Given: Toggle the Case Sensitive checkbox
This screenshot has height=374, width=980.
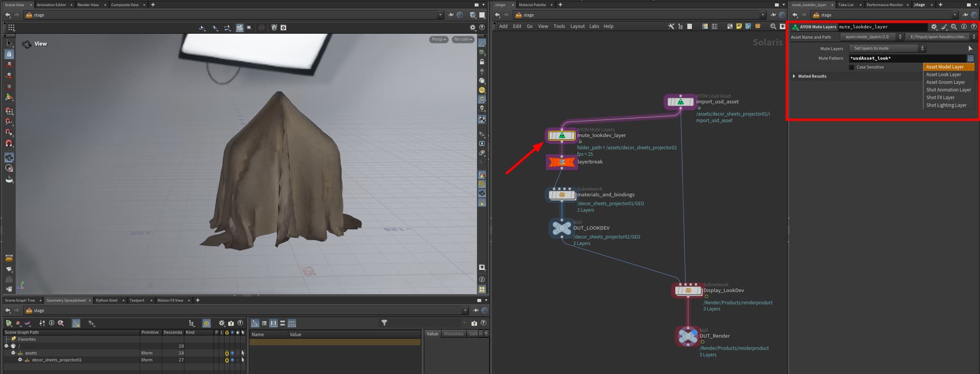Looking at the screenshot, I should (851, 67).
